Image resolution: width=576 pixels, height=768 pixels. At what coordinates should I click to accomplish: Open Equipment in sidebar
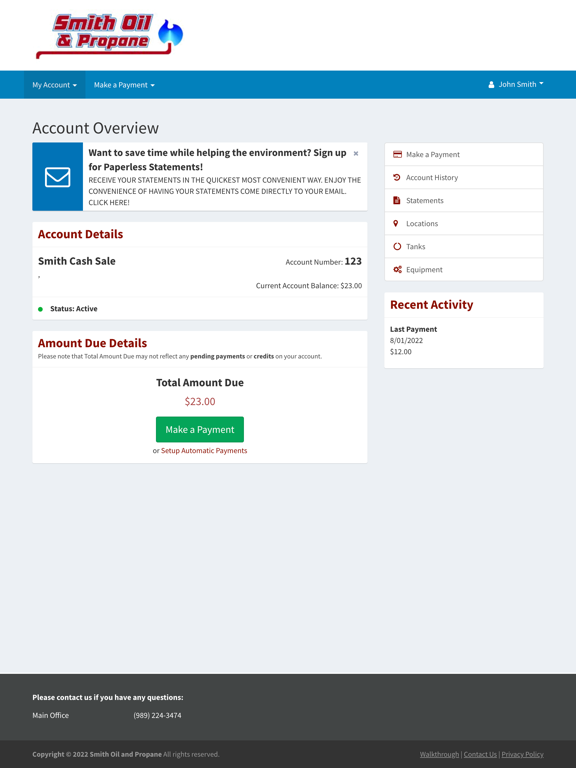464,269
